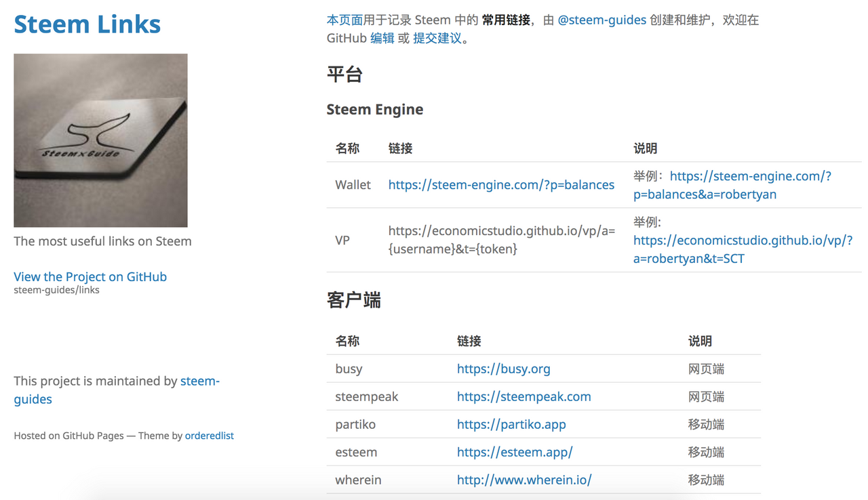Image resolution: width=868 pixels, height=500 pixels.
Task: Open the SteemxGuide logo image
Action: pyautogui.click(x=100, y=140)
